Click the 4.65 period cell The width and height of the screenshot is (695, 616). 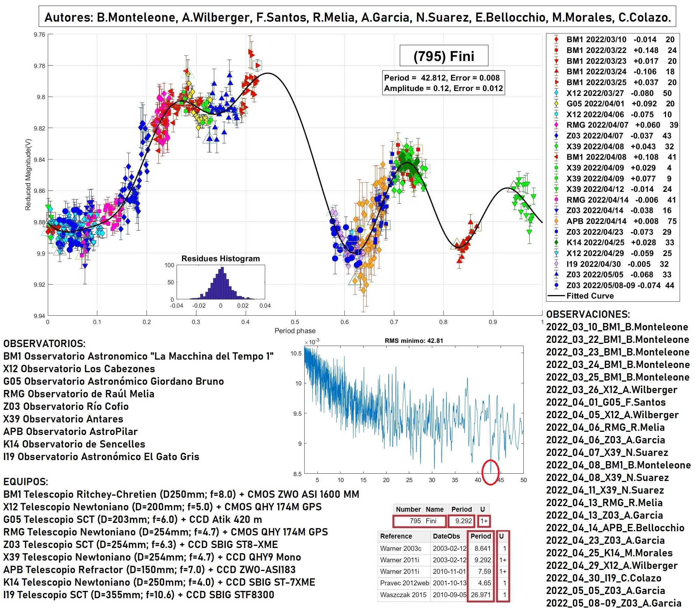(x=481, y=583)
